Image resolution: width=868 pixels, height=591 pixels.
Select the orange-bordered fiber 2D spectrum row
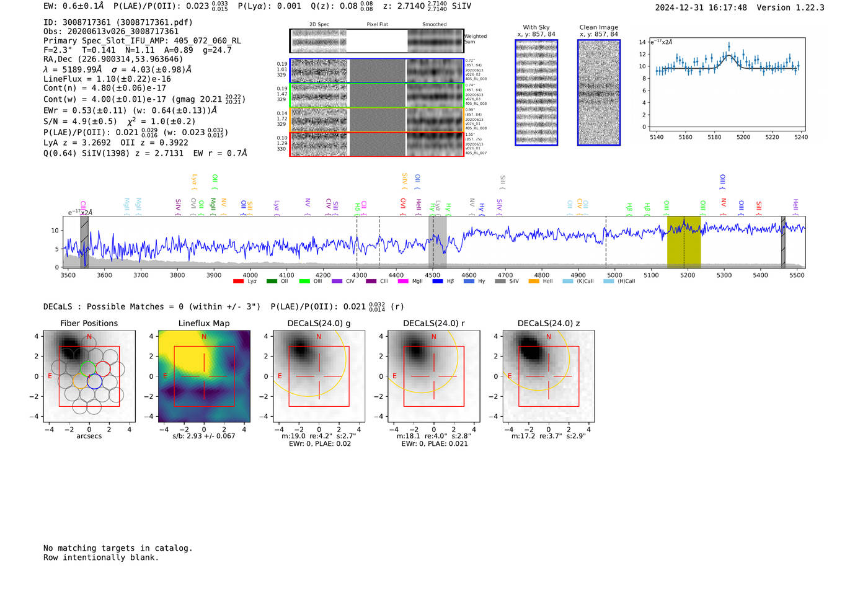click(376, 120)
